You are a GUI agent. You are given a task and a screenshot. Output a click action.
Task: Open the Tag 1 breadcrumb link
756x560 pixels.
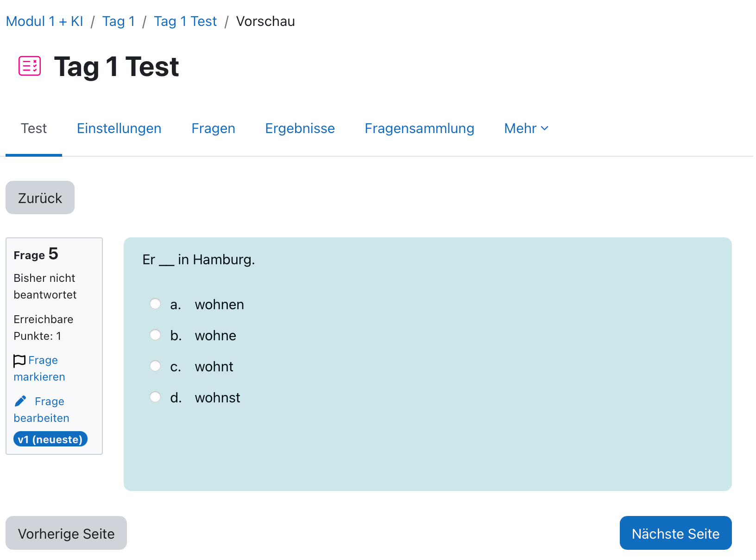119,21
